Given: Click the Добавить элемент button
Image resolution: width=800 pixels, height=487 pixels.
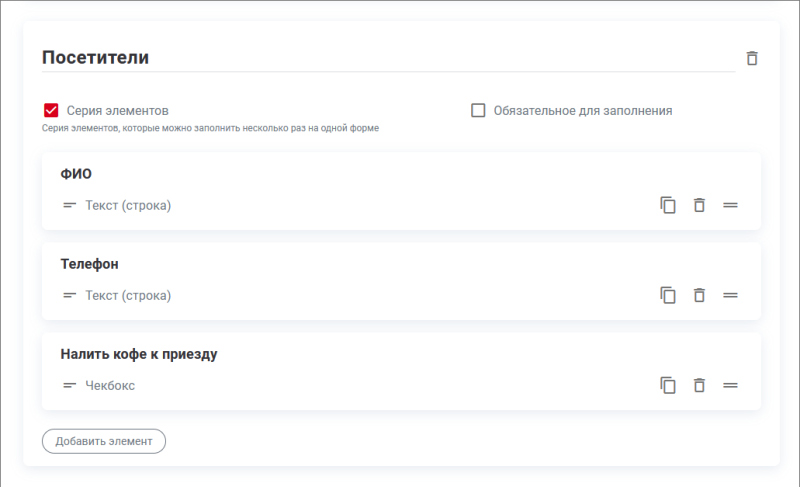Looking at the screenshot, I should [x=104, y=441].
